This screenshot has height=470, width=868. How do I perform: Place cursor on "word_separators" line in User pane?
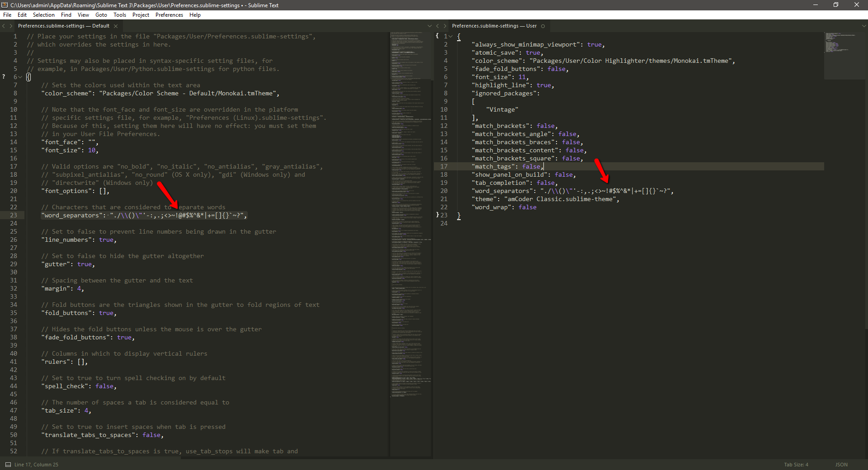572,191
